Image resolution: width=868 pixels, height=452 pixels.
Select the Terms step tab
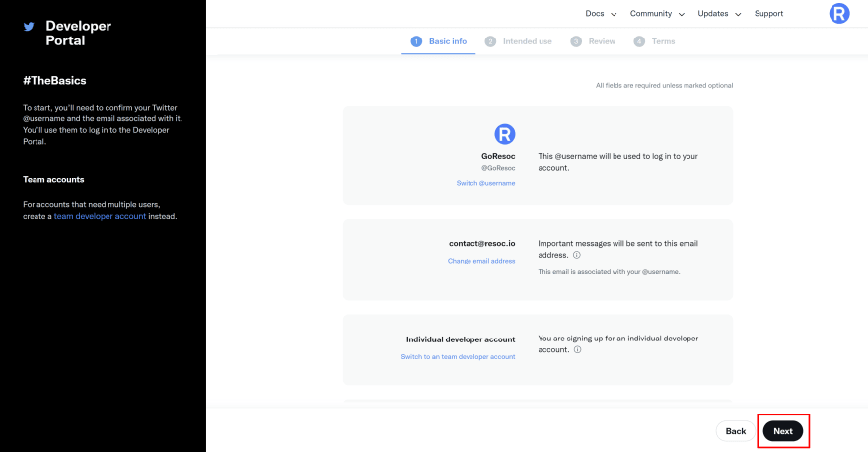[x=654, y=41]
